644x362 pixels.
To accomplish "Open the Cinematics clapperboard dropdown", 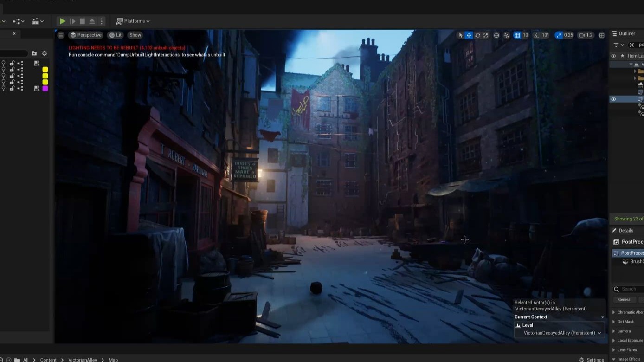I will 38,21.
